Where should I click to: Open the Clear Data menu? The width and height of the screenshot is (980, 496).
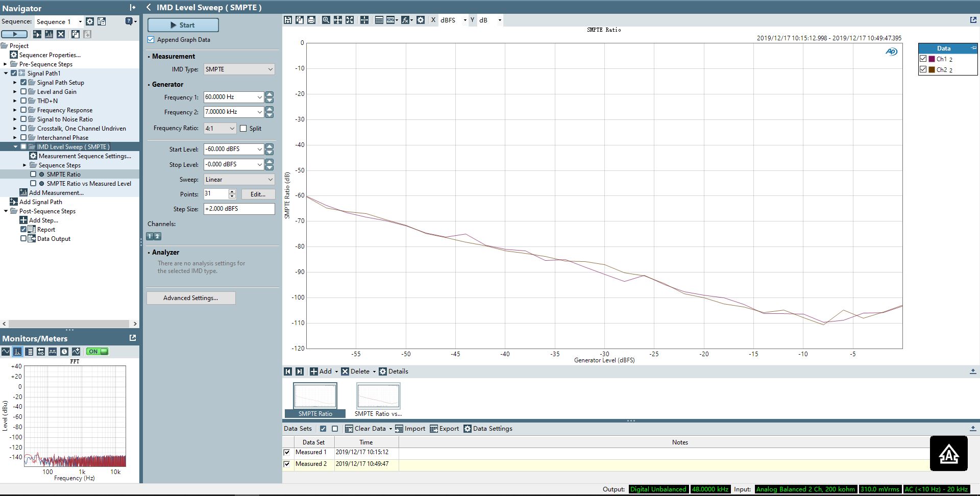369,429
